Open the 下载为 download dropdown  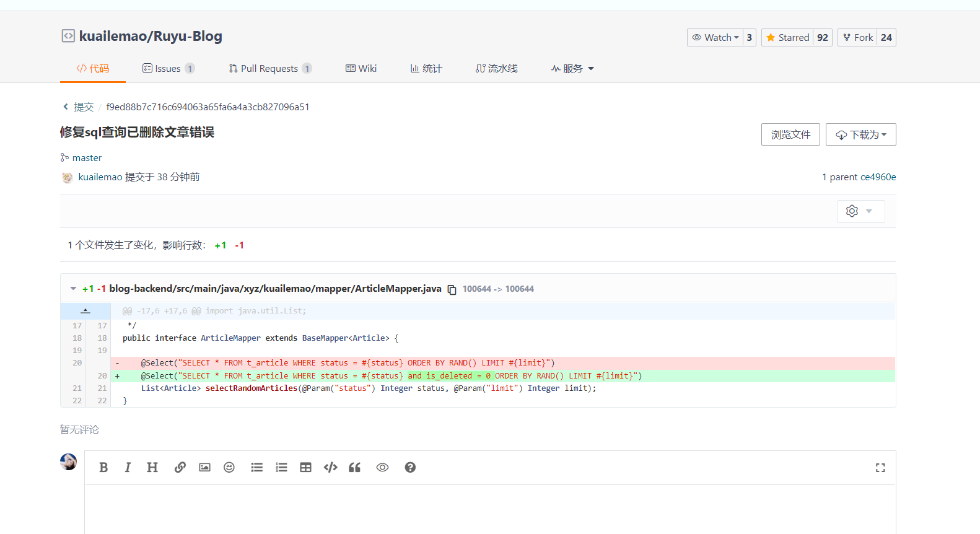pyautogui.click(x=860, y=134)
